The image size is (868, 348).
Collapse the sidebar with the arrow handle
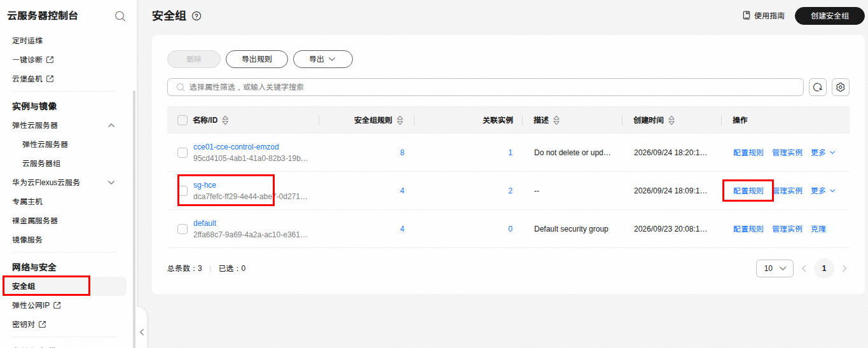(142, 331)
